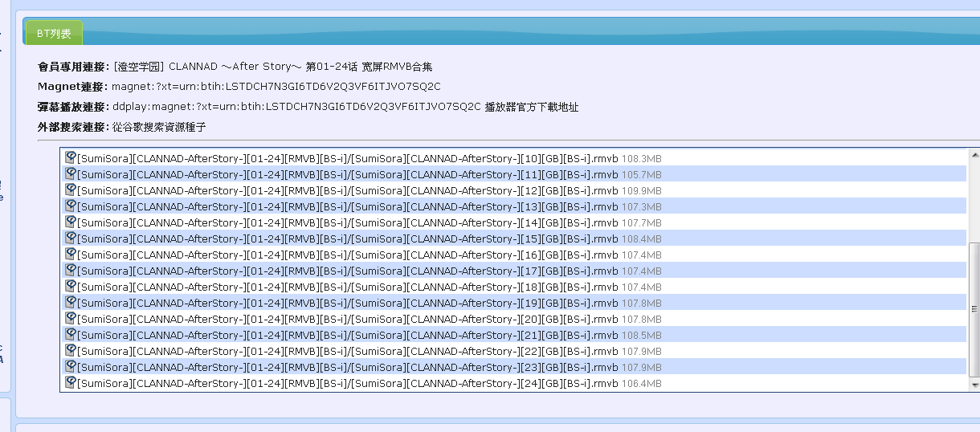
Task: Select file name of episode [17][GB][BS-i].rmvb
Action: 348,271
